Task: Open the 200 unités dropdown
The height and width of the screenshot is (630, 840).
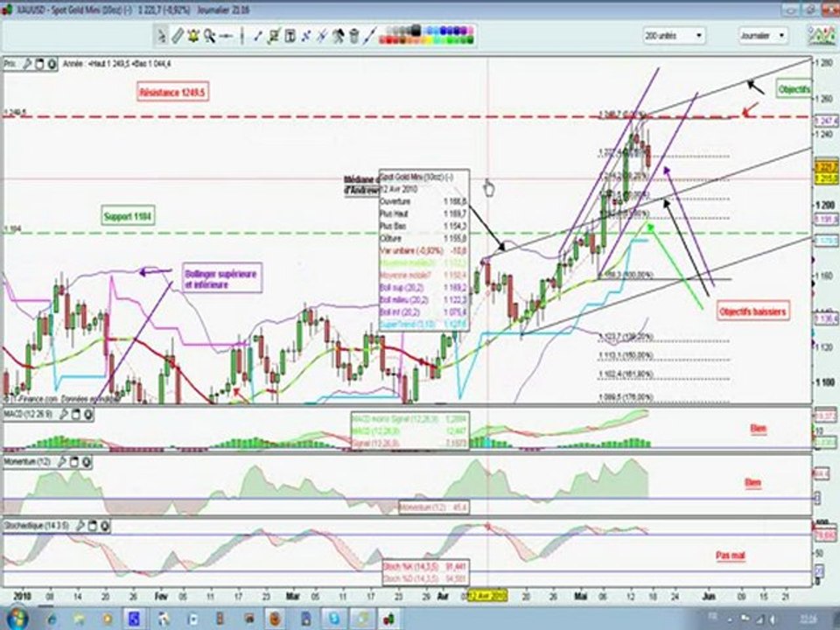Action: pyautogui.click(x=674, y=36)
